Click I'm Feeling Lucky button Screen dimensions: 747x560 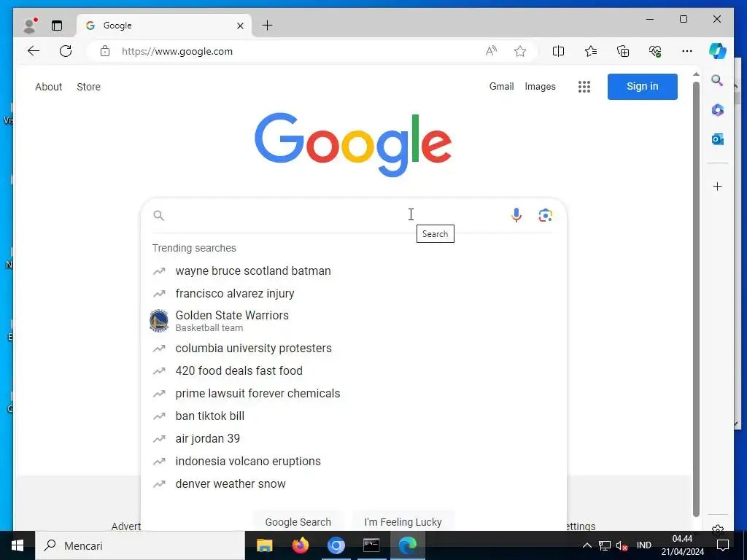pyautogui.click(x=403, y=521)
